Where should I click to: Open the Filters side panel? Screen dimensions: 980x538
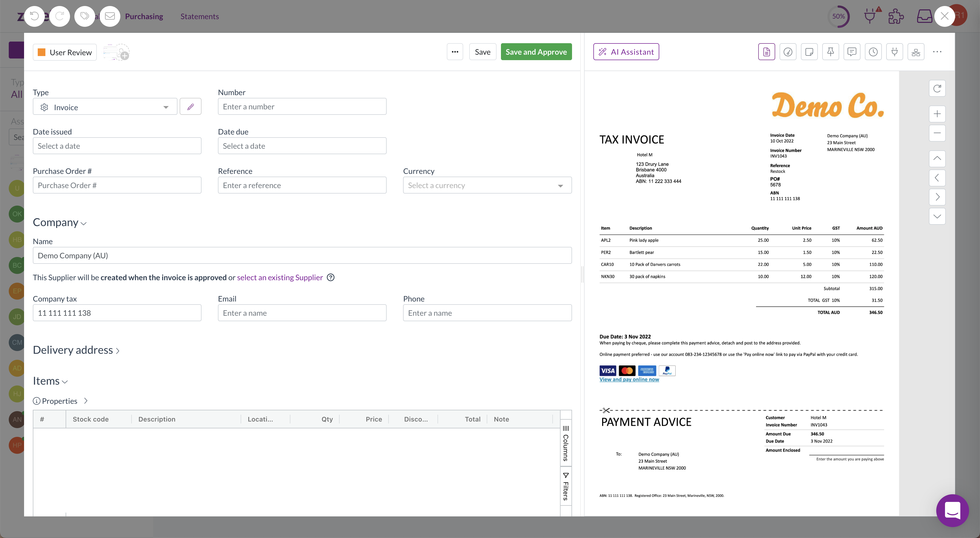(566, 486)
